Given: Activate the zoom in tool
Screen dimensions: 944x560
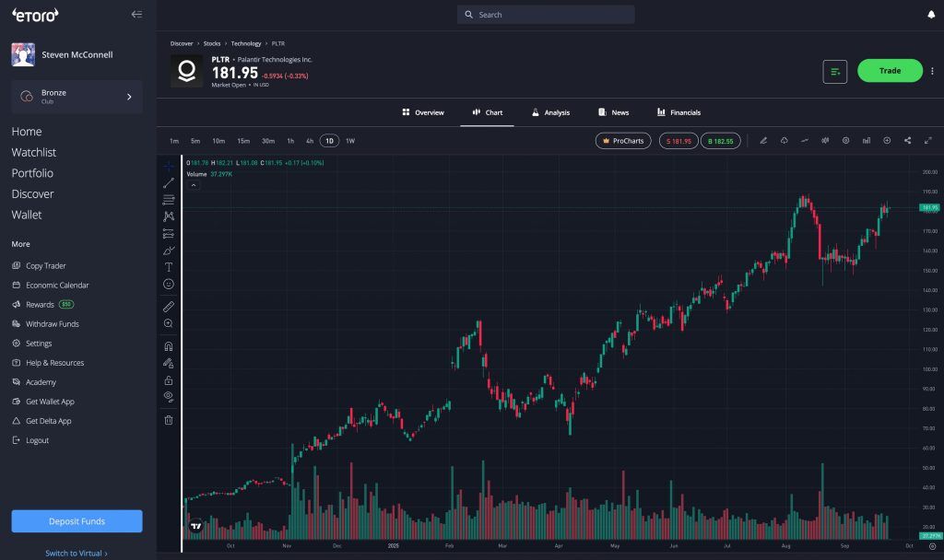Looking at the screenshot, I should click(x=169, y=323).
